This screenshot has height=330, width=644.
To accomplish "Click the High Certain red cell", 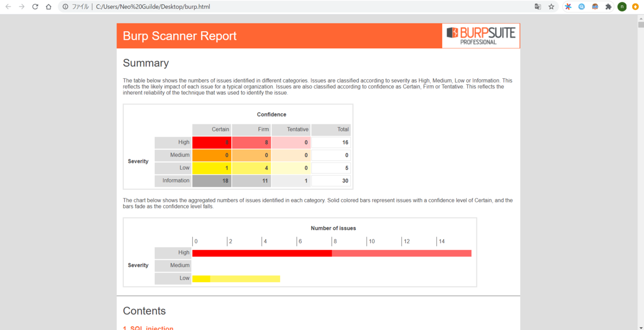I will [x=212, y=142].
